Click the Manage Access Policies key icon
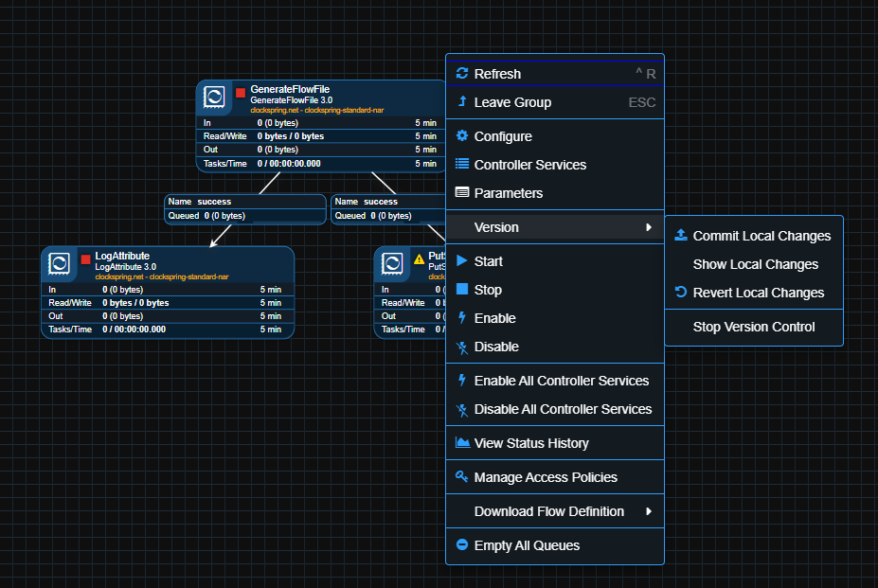Screen dimensions: 878x588 [x=462, y=477]
